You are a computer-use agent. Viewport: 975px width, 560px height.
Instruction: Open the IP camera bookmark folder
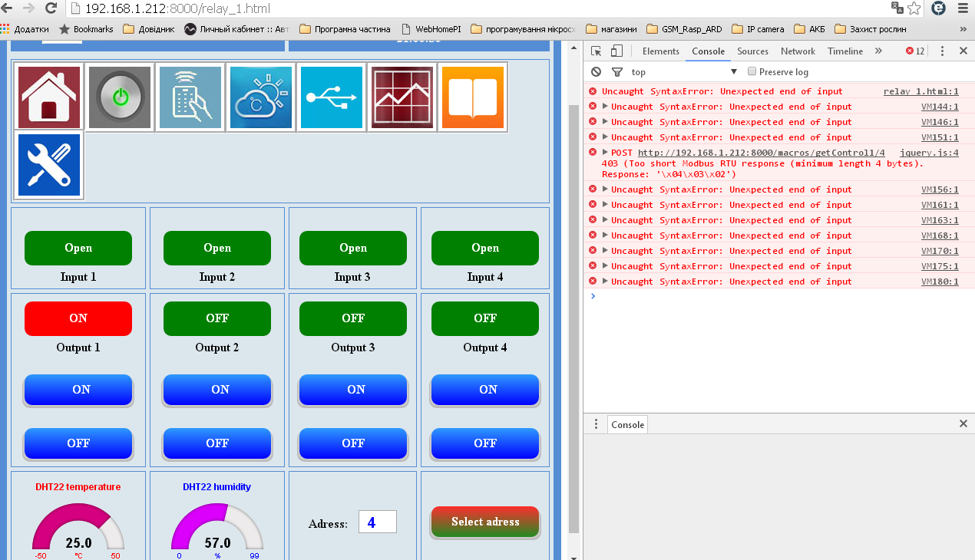click(758, 29)
